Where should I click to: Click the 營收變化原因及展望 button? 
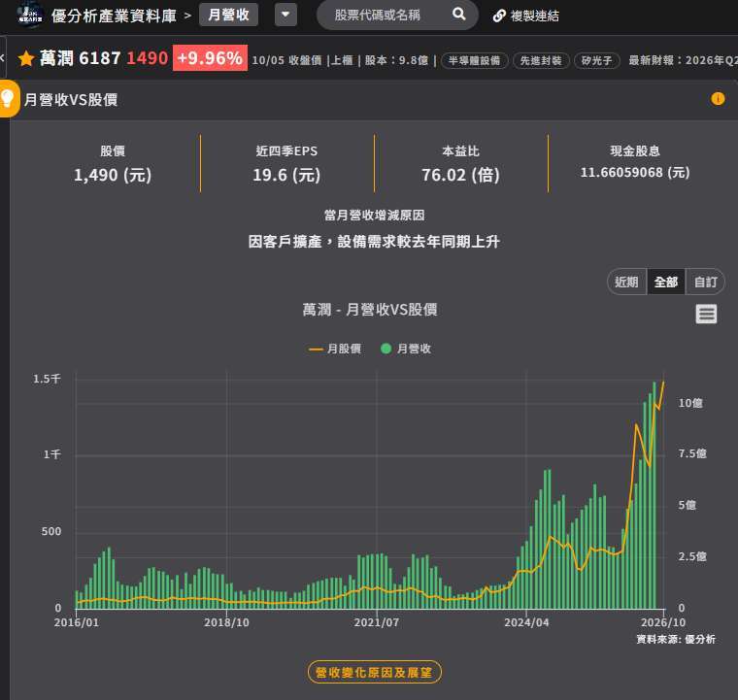click(374, 672)
